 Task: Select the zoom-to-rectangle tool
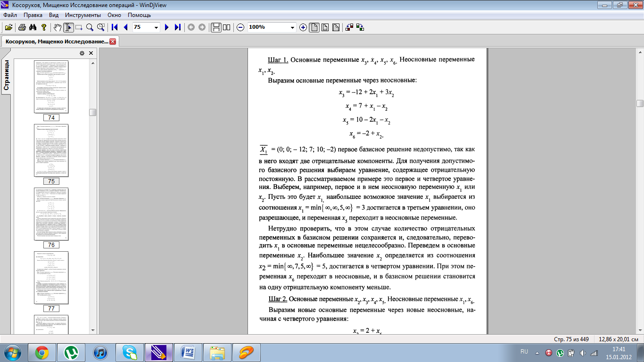(x=100, y=27)
